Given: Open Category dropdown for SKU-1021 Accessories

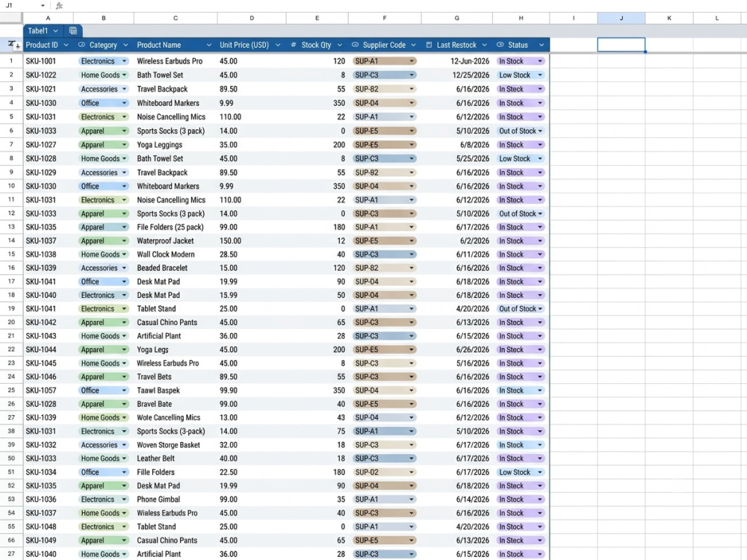Looking at the screenshot, I should (124, 89).
